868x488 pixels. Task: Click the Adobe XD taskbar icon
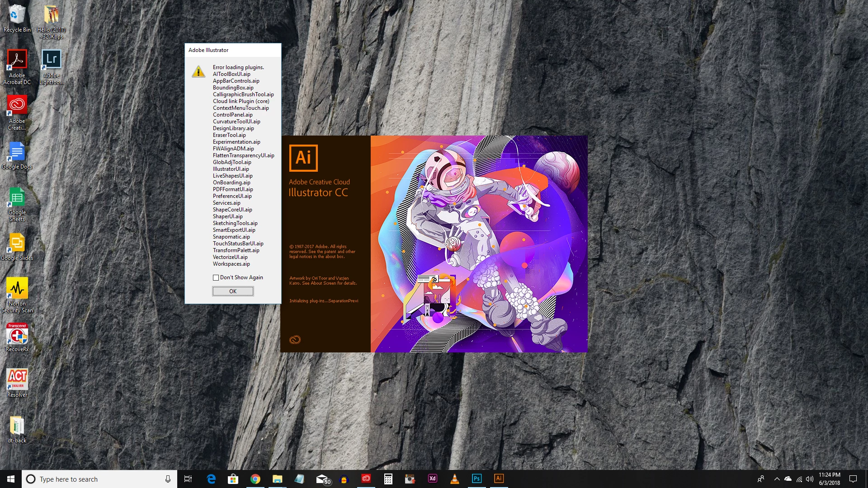pyautogui.click(x=432, y=479)
